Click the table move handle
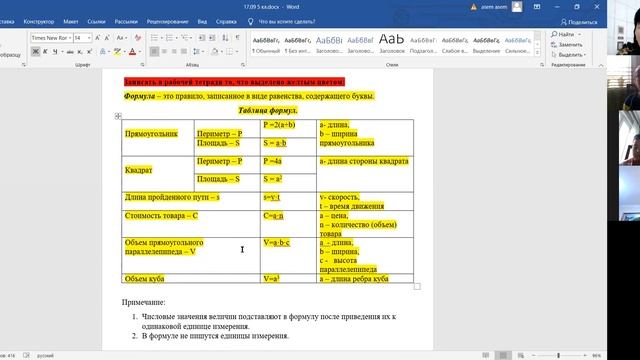 pyautogui.click(x=118, y=116)
